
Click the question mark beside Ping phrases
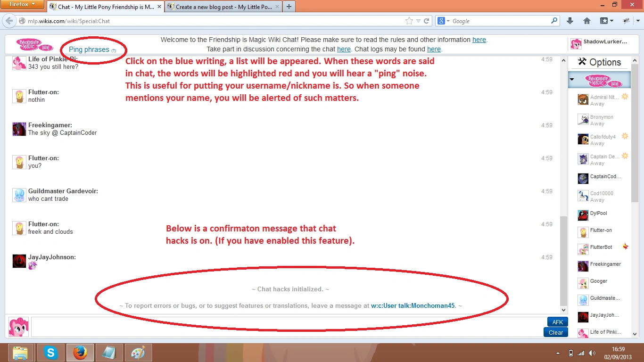coord(114,50)
